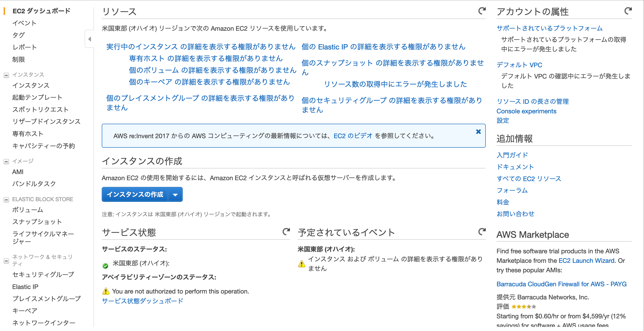Open リザーブドインスタンス in sidebar

tap(47, 121)
